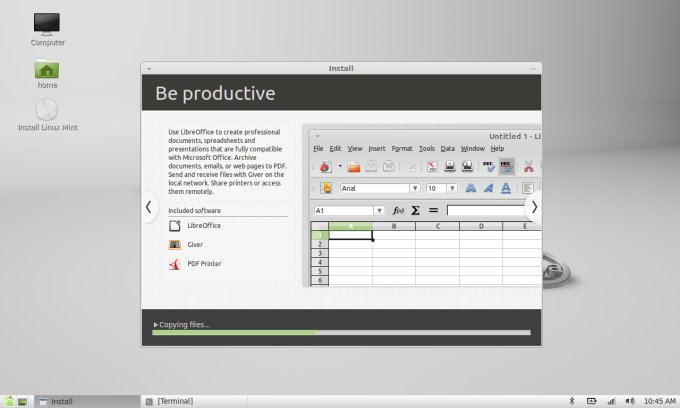Click the document as e-mail icon
The width and height of the screenshot is (680, 408).
389,166
